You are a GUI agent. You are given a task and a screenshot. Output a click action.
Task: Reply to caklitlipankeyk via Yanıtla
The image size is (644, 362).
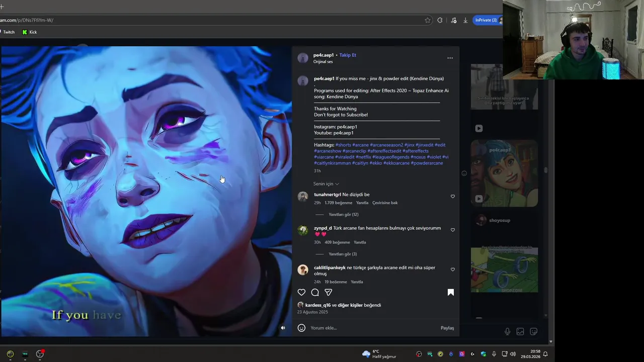tap(357, 282)
